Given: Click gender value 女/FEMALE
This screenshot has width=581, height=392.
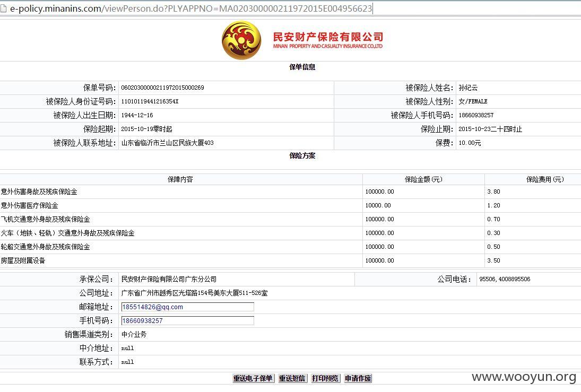Looking at the screenshot, I should [x=473, y=101].
